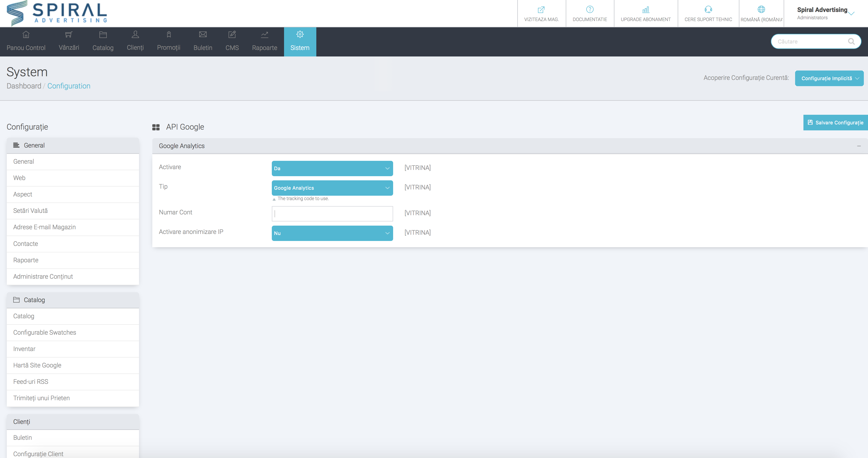Select Contacte sidebar item
The image size is (868, 458).
73,244
